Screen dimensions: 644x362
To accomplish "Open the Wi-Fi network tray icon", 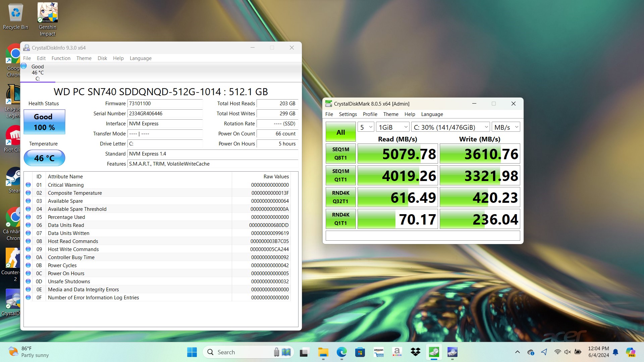I will pyautogui.click(x=557, y=352).
